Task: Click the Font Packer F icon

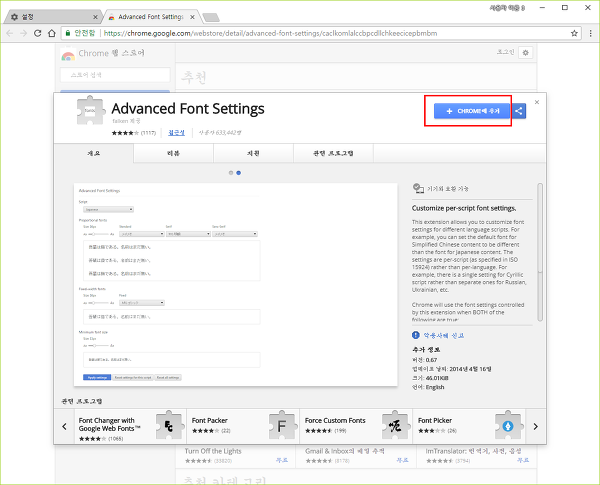Action: click(282, 425)
